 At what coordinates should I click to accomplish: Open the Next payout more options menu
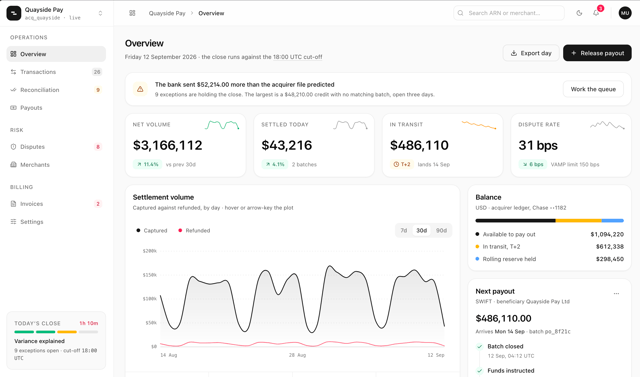click(x=616, y=293)
